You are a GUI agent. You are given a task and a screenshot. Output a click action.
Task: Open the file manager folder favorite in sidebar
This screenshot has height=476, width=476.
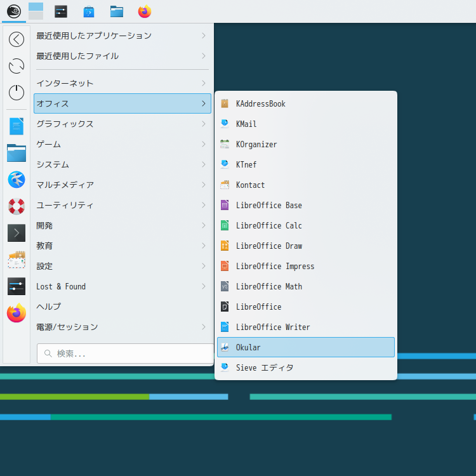pos(17,153)
